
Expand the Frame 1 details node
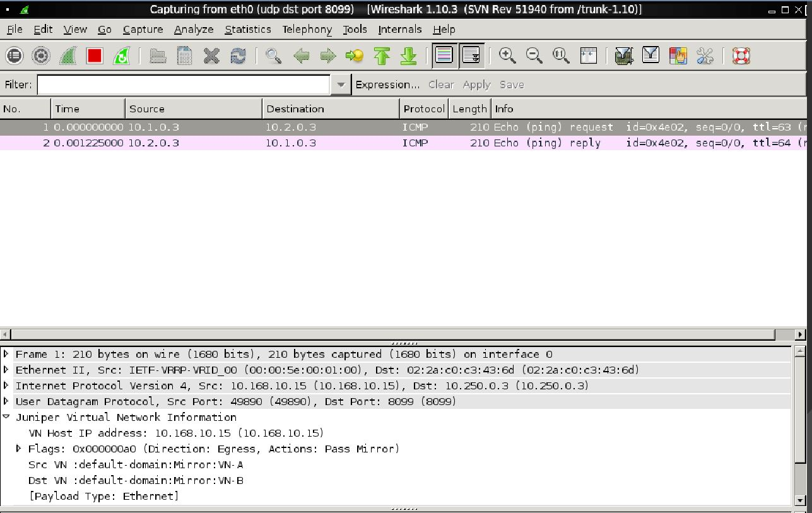(x=6, y=354)
